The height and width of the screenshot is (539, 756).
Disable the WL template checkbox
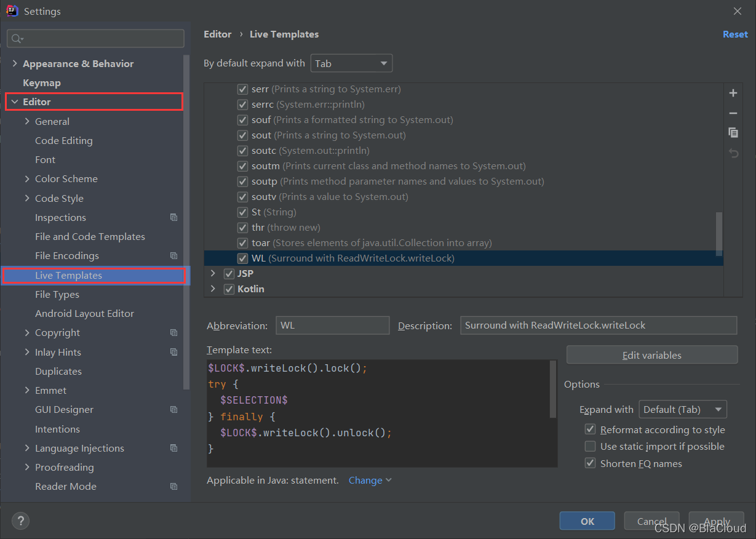click(x=242, y=258)
